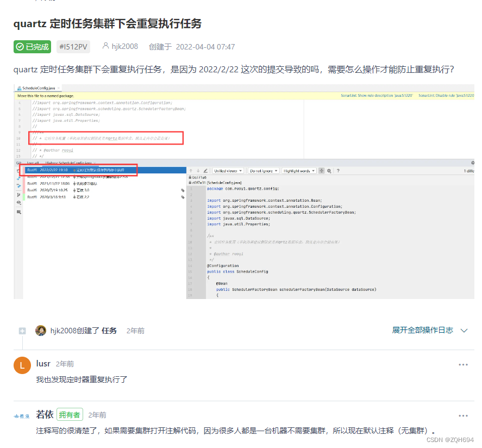Click the 已完成 status badge

pyautogui.click(x=32, y=47)
